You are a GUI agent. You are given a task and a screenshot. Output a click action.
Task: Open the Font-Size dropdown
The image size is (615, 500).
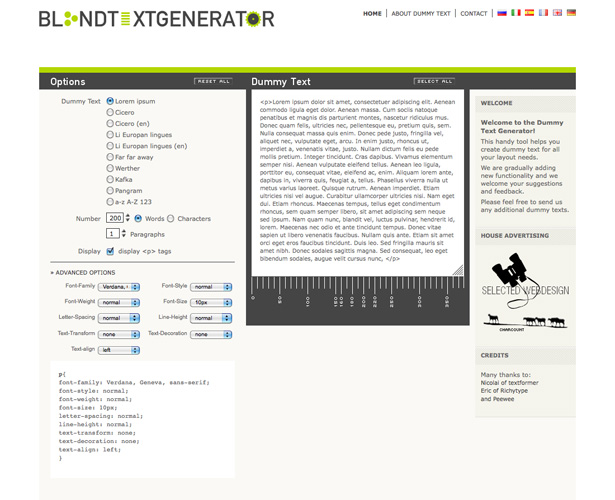tap(211, 303)
